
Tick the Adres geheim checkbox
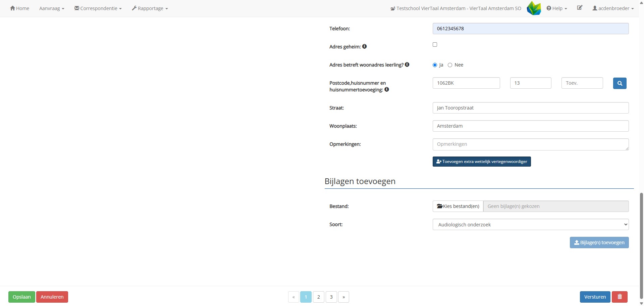tap(435, 44)
